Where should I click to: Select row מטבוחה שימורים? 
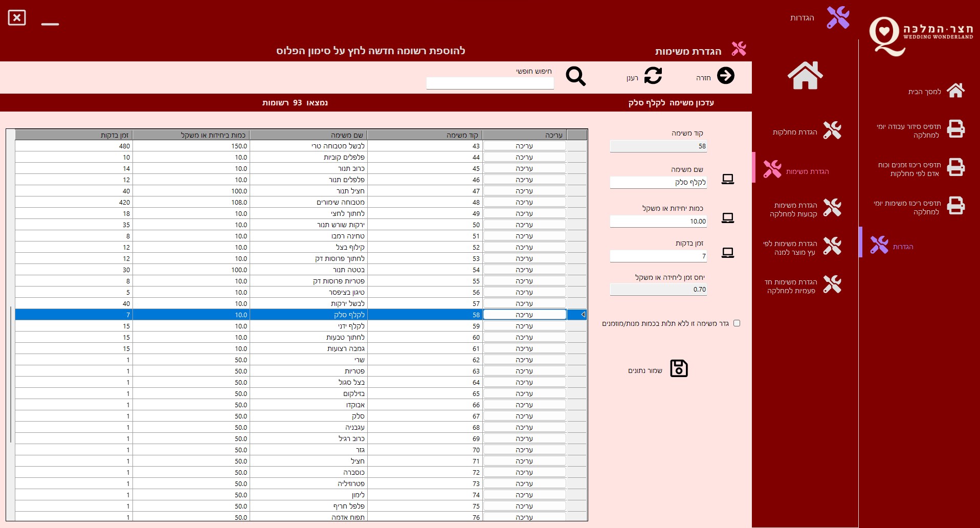point(301,202)
